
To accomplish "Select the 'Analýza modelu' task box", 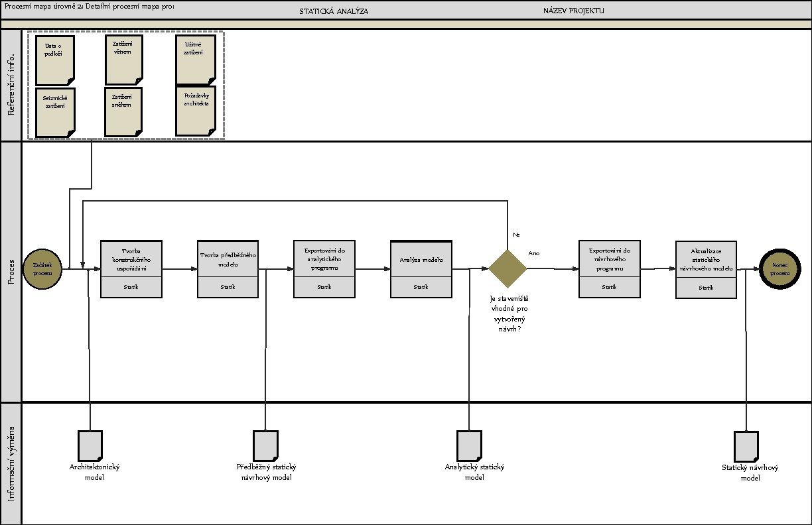I will click(x=421, y=269).
